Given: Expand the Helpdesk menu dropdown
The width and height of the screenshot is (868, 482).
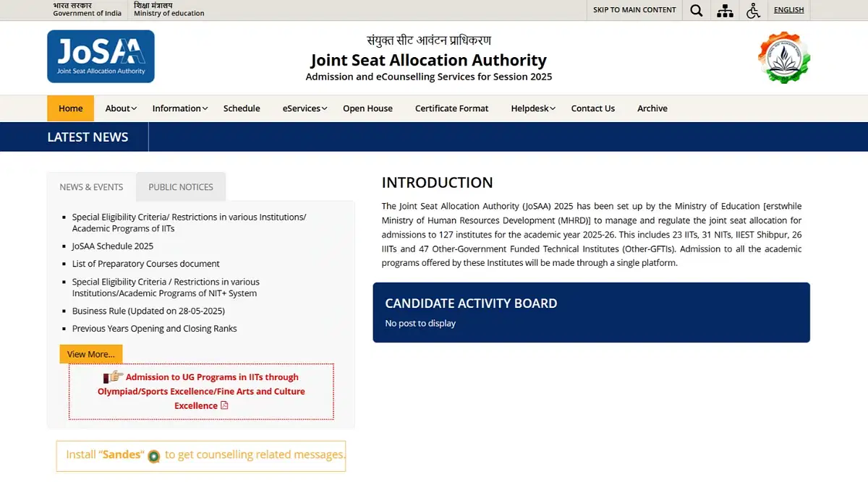Looking at the screenshot, I should (x=533, y=108).
